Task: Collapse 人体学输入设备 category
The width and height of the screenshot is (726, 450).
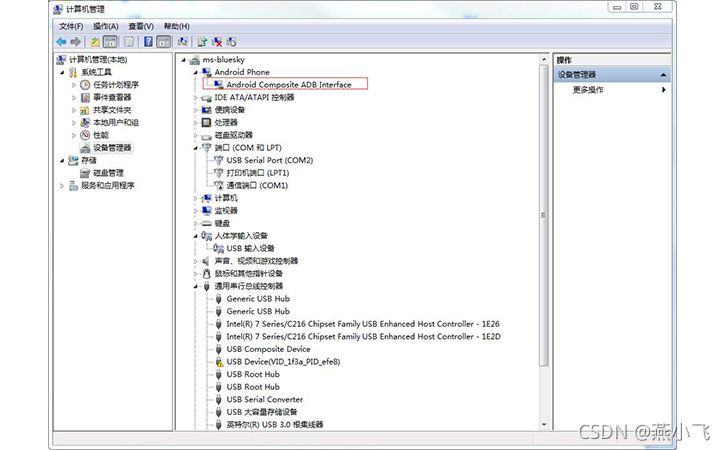Action: pos(195,236)
